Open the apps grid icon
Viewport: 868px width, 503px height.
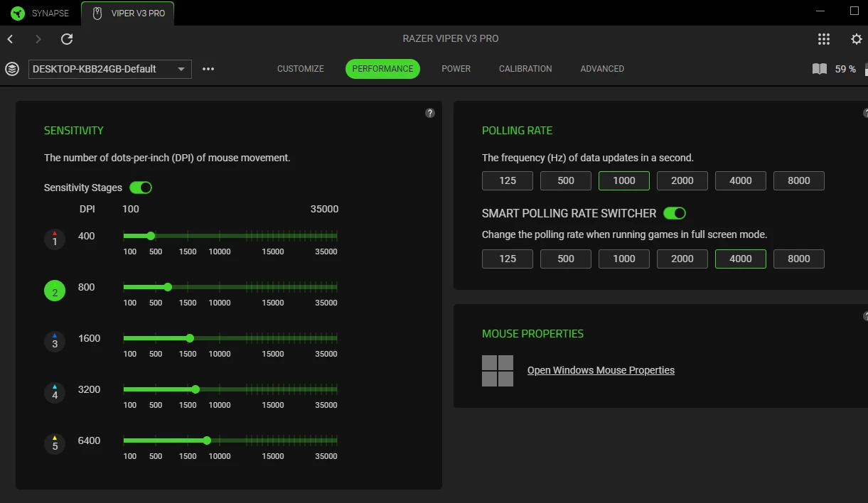click(824, 39)
